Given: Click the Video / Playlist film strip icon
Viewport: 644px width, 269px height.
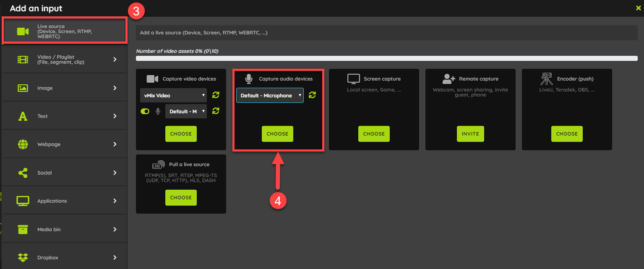Looking at the screenshot, I should 23,60.
